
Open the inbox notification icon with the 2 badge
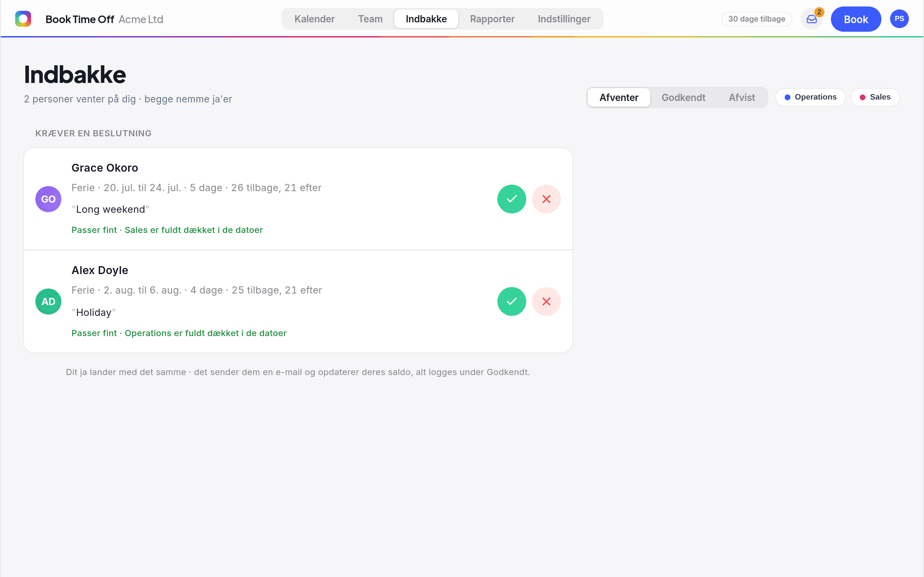(x=812, y=19)
